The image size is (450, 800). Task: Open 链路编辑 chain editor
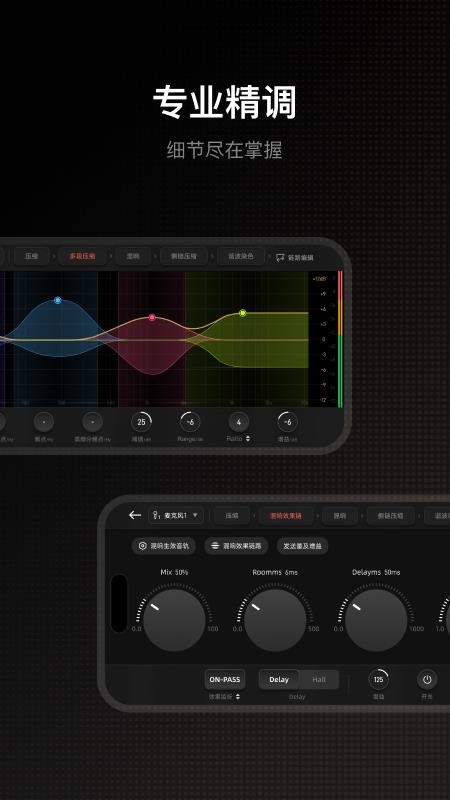tap(295, 257)
